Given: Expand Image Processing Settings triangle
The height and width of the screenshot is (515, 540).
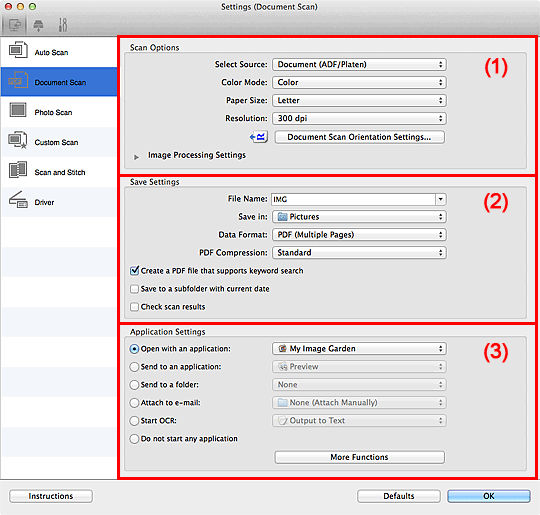Looking at the screenshot, I should (136, 157).
